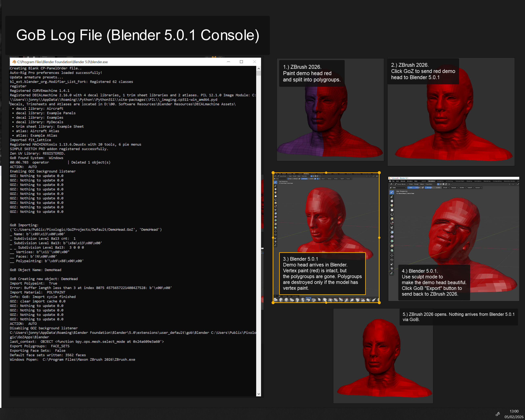Open Sculpt Mode dropdown in Grab-brush Blender
Image resolution: width=525 pixels, height=420 pixels.
pos(401,184)
